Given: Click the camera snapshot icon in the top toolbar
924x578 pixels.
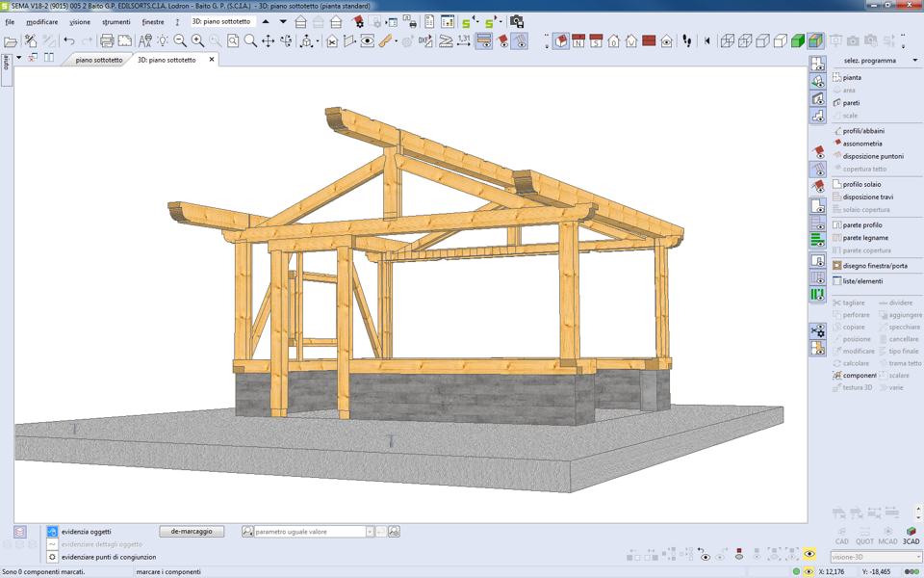Looking at the screenshot, I should 517,21.
